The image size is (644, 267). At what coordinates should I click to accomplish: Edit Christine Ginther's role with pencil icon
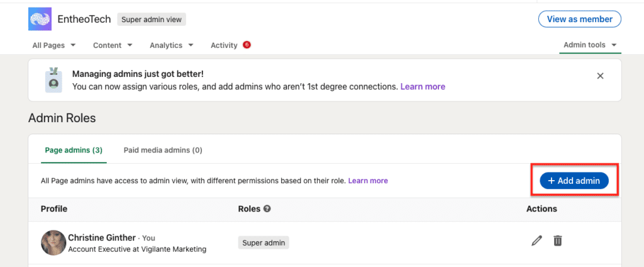(x=536, y=241)
